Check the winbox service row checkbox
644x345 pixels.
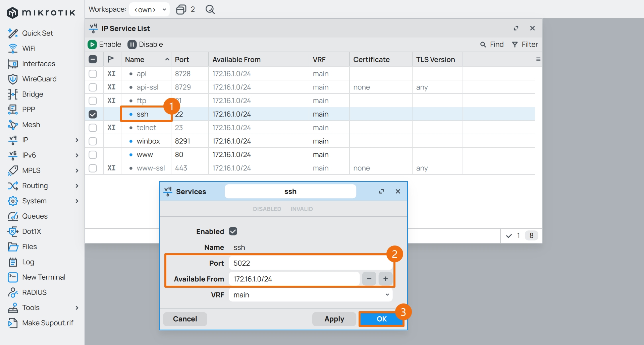coord(93,141)
